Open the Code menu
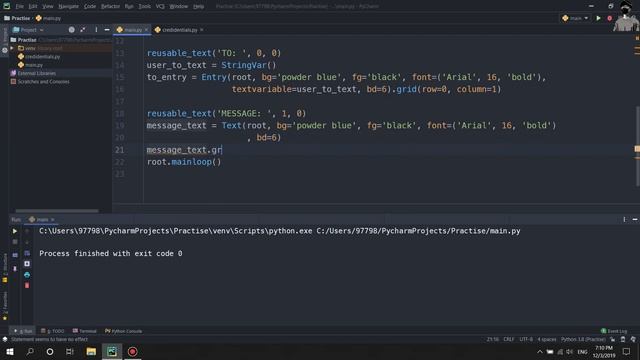 (x=90, y=7)
